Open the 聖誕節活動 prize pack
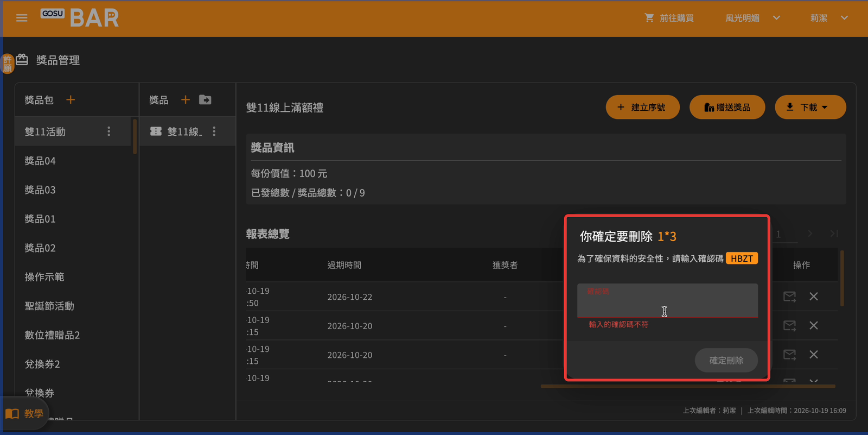 73,306
